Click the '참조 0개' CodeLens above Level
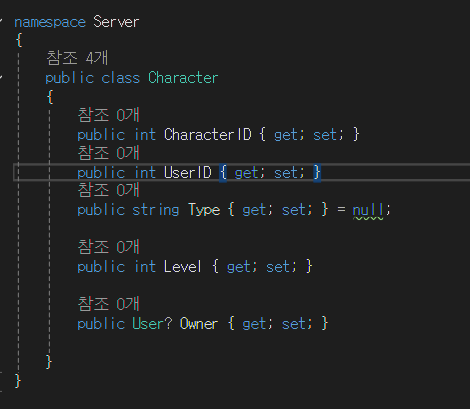This screenshot has height=409, width=470. (x=108, y=247)
